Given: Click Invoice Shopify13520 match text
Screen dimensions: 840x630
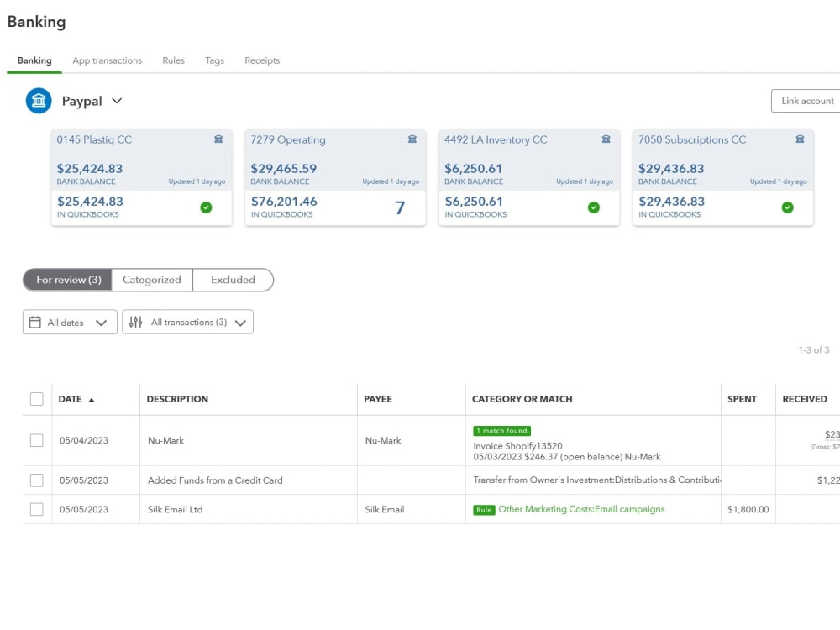Looking at the screenshot, I should pos(517,446).
